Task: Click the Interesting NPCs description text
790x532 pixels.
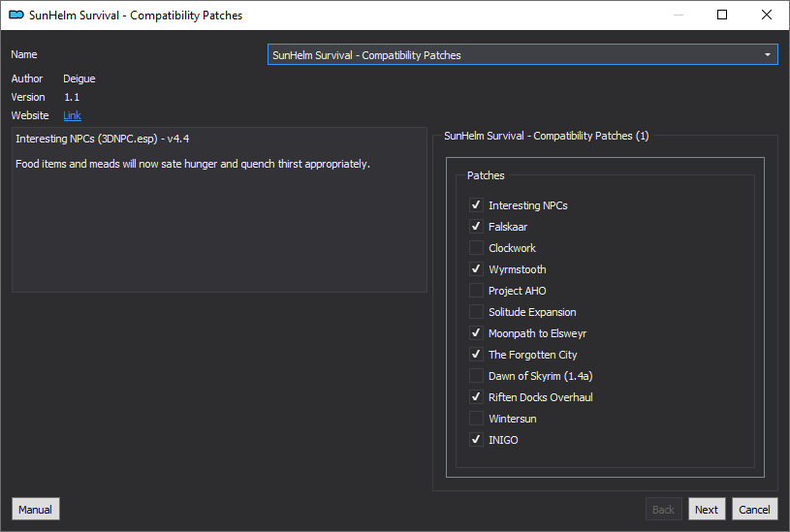Action: click(x=103, y=139)
